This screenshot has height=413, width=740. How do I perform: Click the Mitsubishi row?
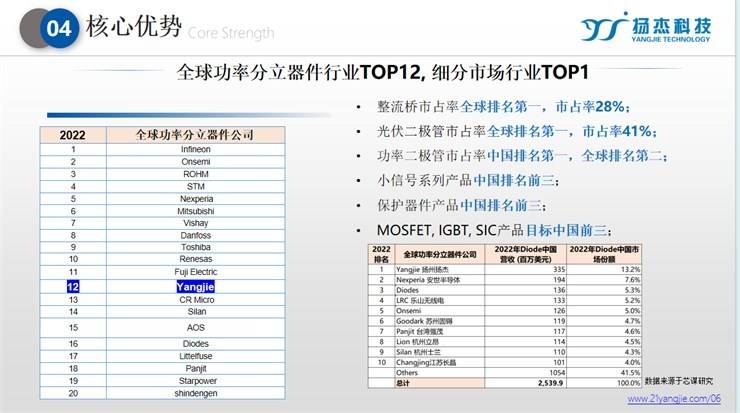[162, 211]
